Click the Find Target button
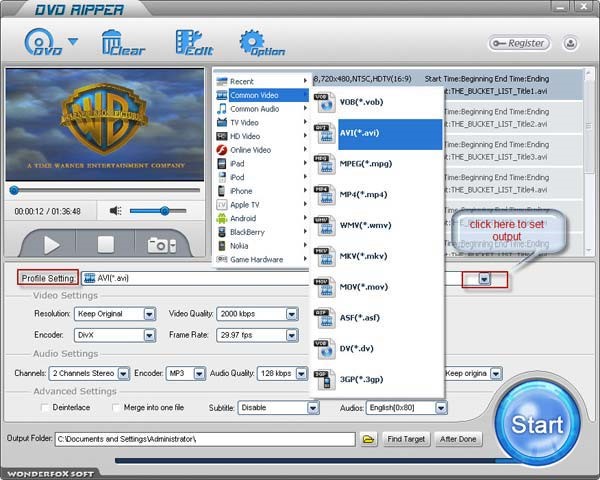Viewport: 600px width, 480px height. coord(407,439)
